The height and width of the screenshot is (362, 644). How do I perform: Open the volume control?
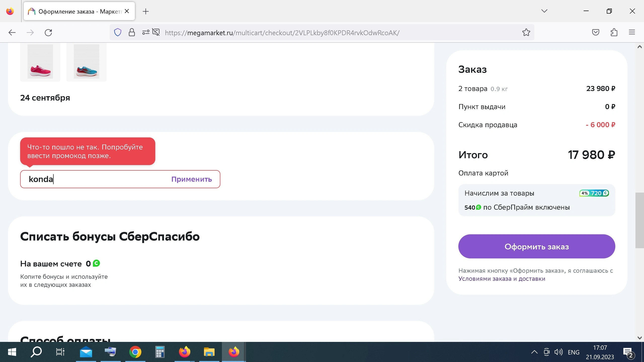point(558,352)
